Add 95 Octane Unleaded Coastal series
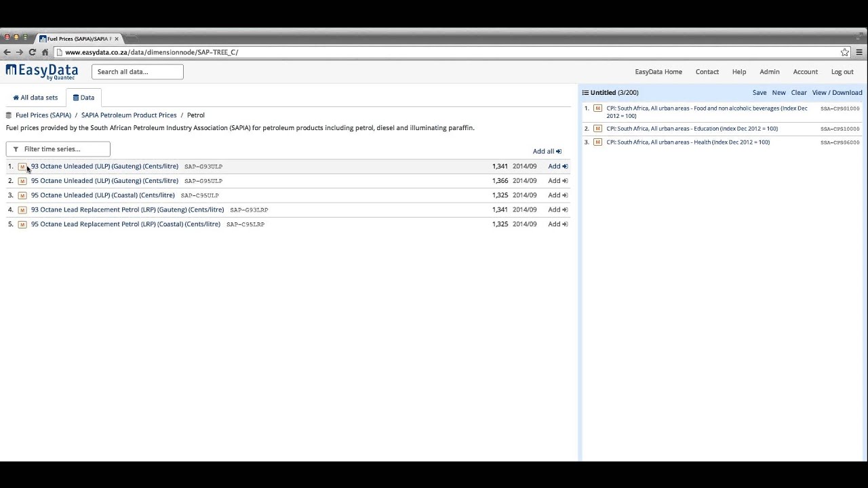868x488 pixels. point(558,195)
